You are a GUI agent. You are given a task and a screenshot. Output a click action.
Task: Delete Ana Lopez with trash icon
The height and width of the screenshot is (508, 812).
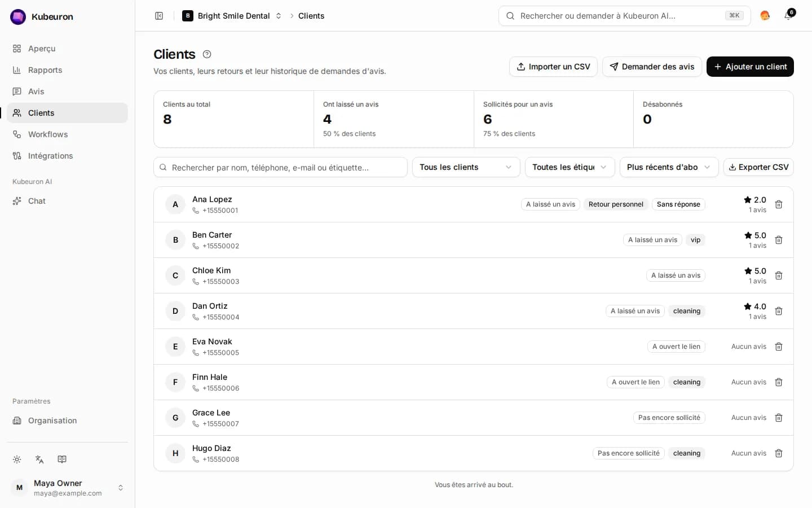779,204
